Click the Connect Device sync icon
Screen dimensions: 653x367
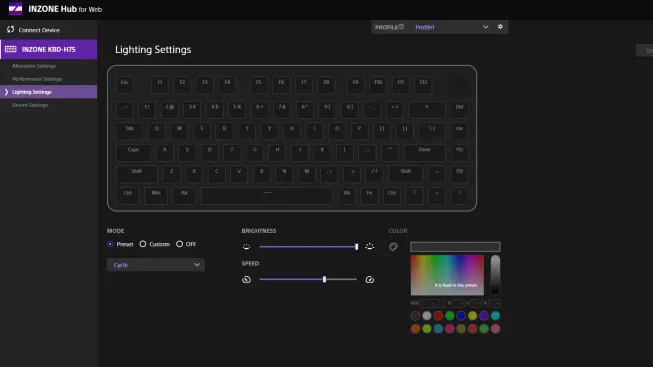click(10, 30)
